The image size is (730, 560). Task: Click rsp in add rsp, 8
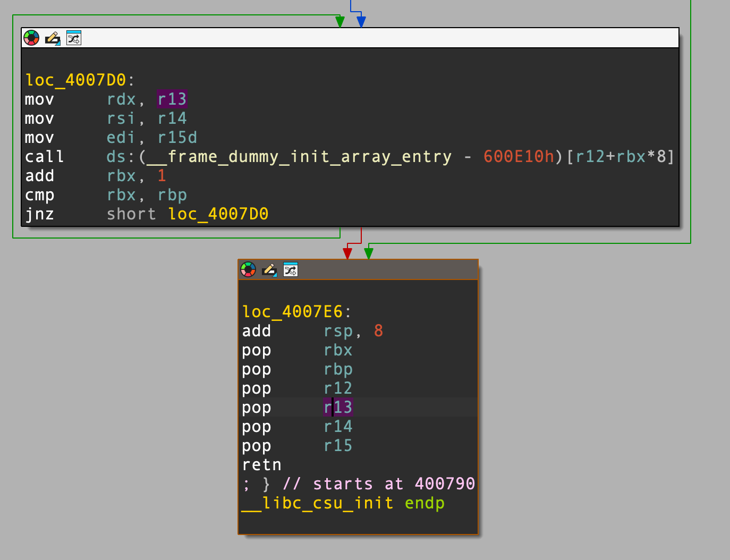338,331
